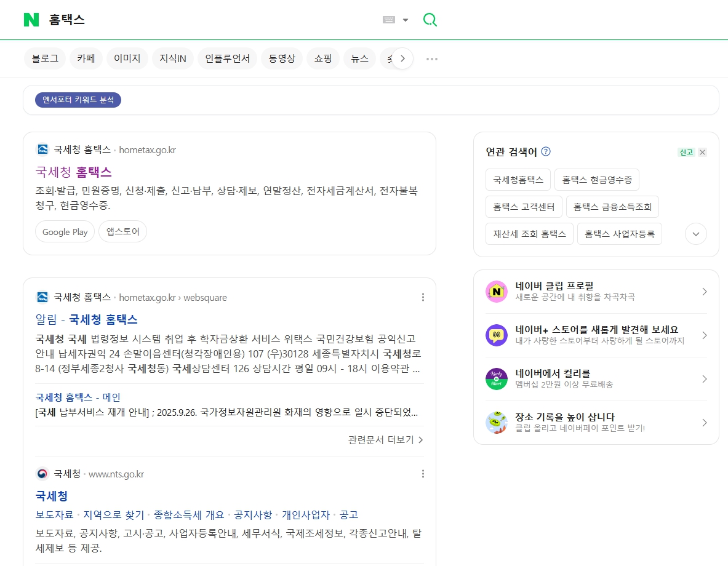Expand related searches with down chevron

pos(695,234)
